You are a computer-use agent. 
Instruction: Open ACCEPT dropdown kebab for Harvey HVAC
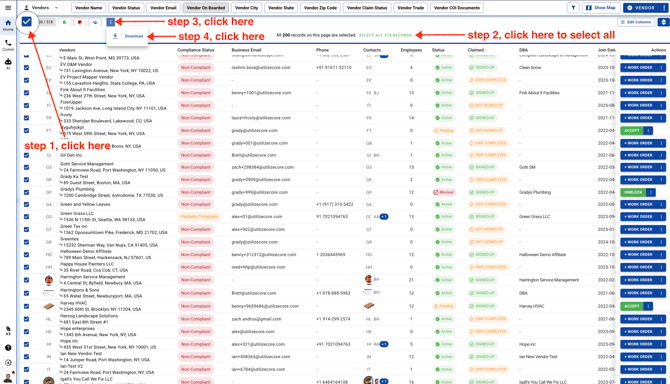[648, 306]
